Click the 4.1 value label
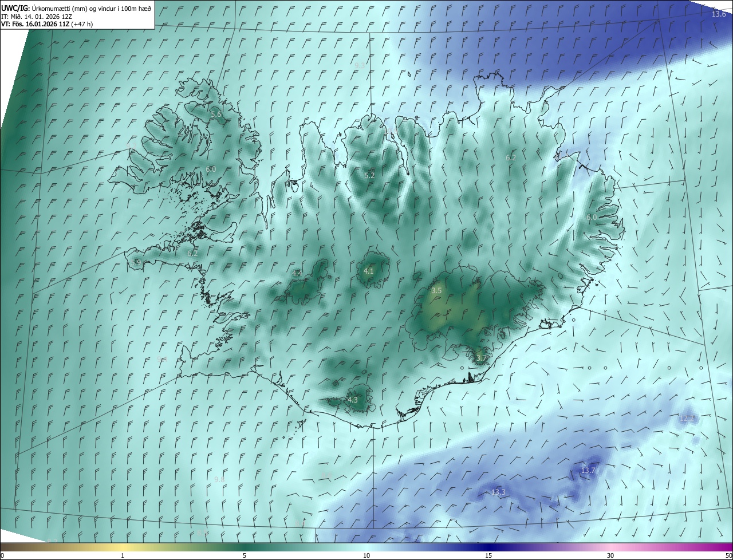733x560 pixels. coord(368,271)
